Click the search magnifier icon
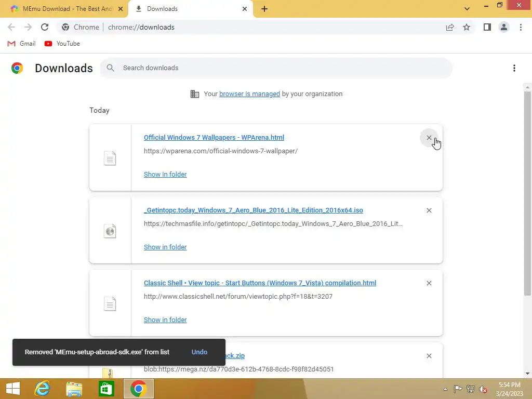Screen dimensions: 532x399 [x=110, y=68]
